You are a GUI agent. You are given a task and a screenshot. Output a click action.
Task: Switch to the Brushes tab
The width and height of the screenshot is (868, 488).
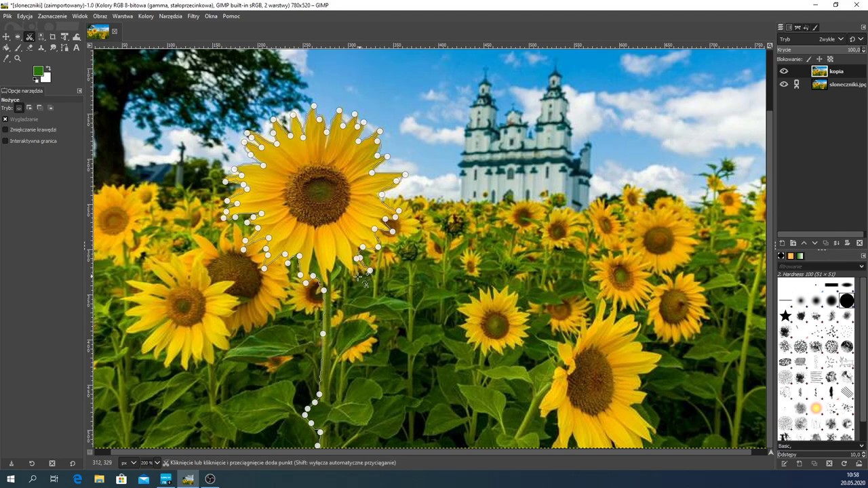(781, 256)
